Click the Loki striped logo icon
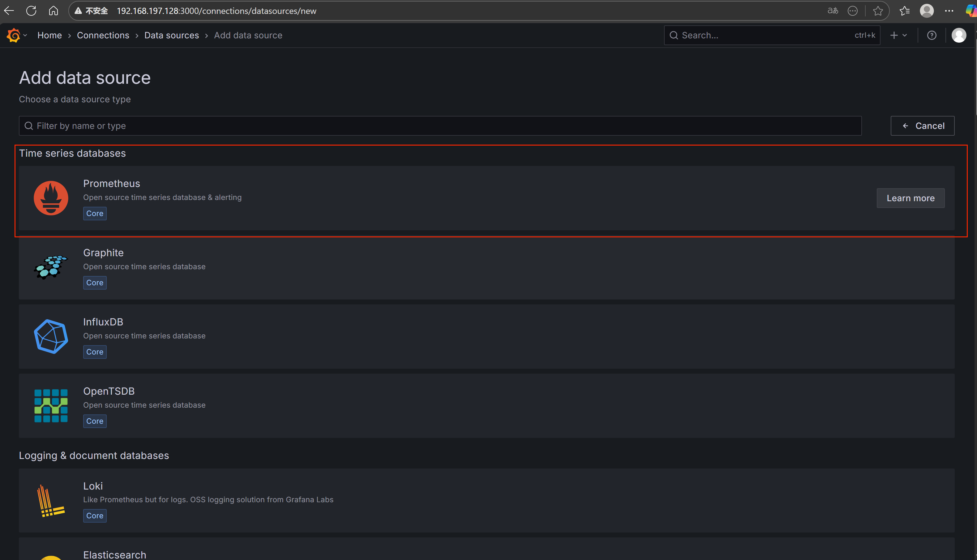This screenshot has width=977, height=560. (x=51, y=500)
